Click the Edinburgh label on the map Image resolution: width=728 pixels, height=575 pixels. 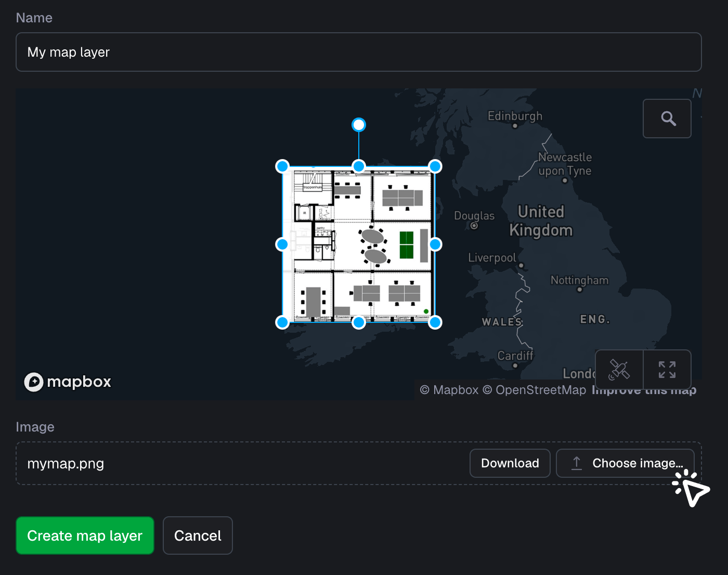pyautogui.click(x=515, y=116)
